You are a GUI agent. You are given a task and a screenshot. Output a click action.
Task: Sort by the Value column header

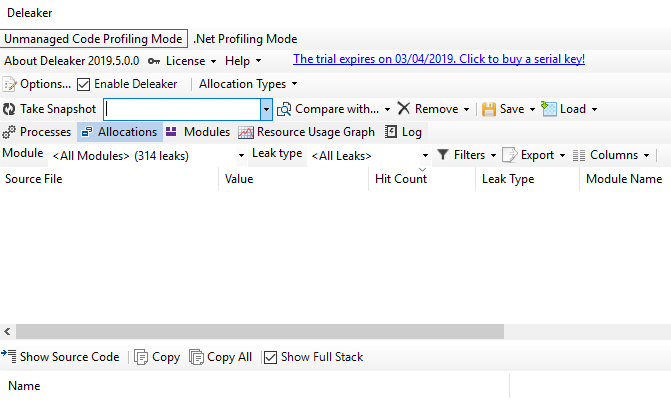[294, 179]
